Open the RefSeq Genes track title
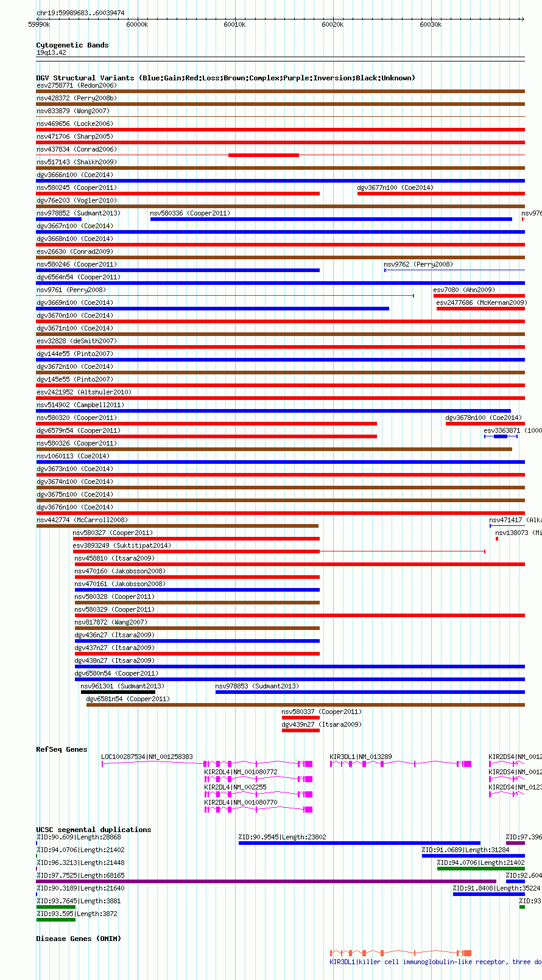542x980 pixels. click(x=62, y=749)
